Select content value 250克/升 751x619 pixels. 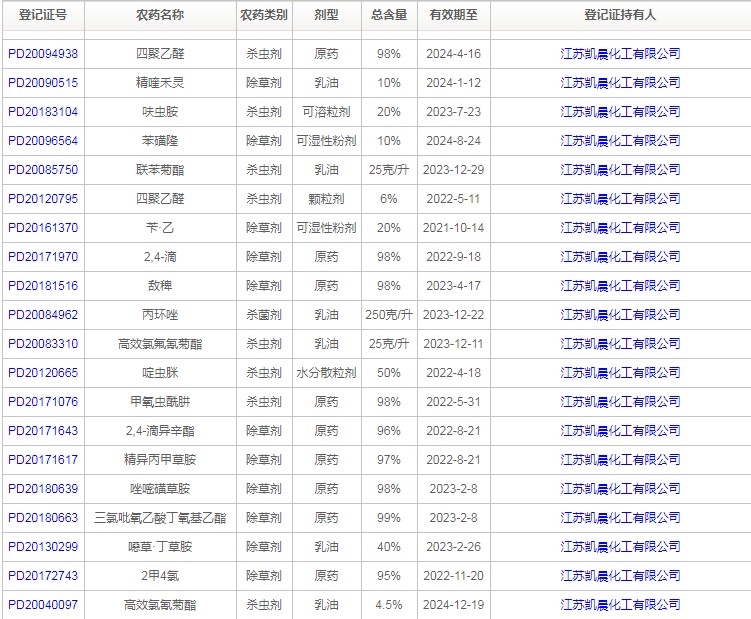tap(389, 315)
